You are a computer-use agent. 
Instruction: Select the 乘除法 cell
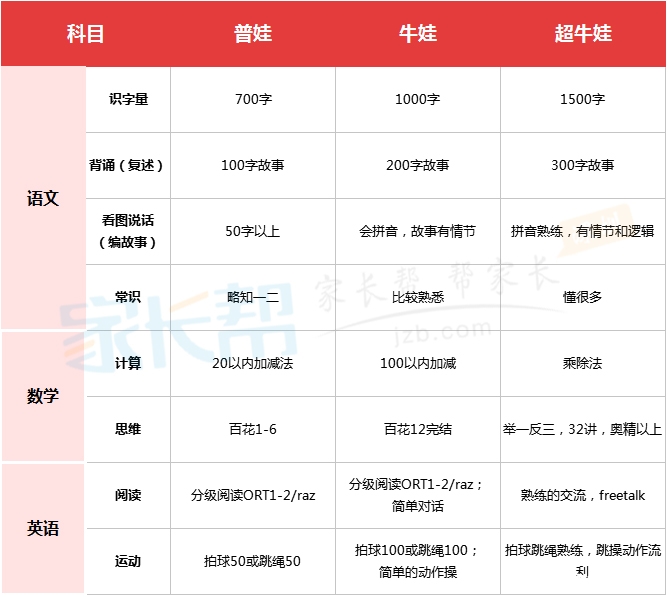583,363
